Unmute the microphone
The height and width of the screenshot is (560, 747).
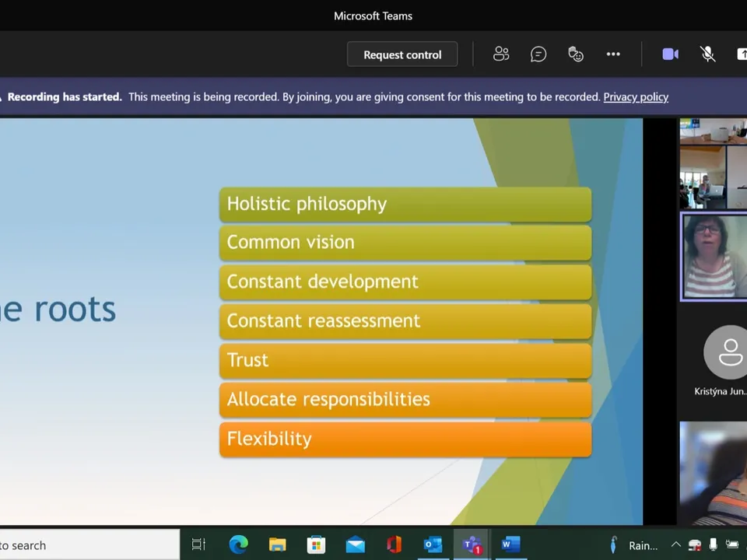pos(708,54)
